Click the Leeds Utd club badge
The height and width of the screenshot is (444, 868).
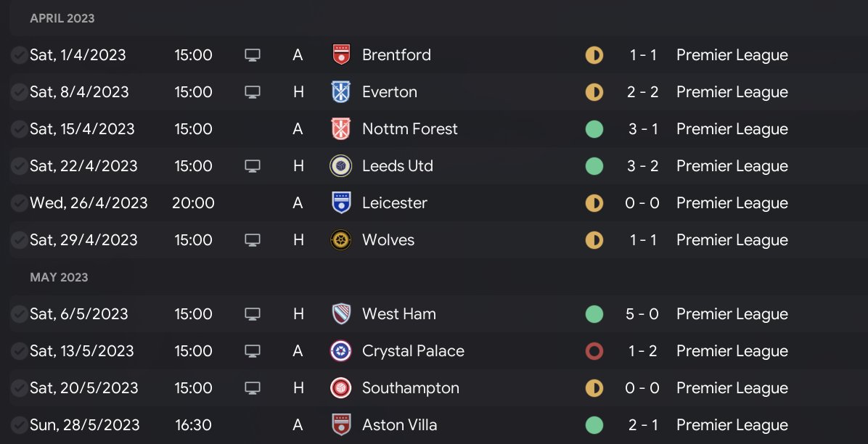tap(341, 166)
